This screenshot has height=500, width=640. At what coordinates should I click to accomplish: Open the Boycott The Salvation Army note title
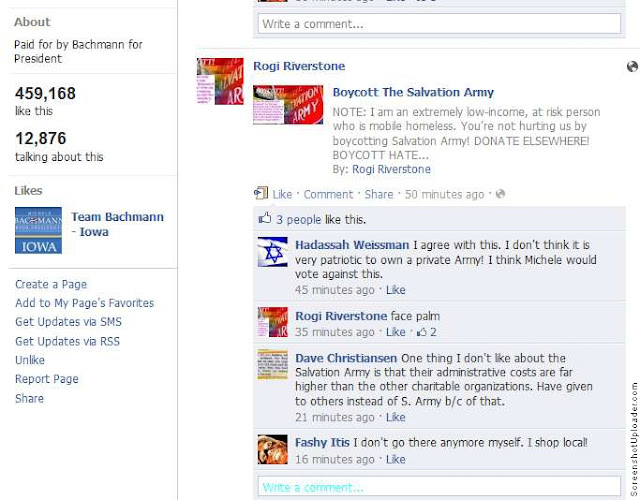(x=413, y=92)
